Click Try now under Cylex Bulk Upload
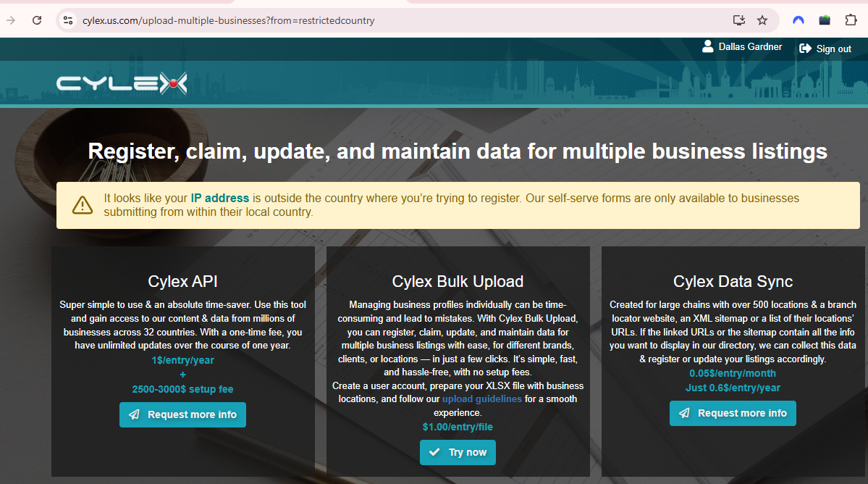 tap(458, 452)
